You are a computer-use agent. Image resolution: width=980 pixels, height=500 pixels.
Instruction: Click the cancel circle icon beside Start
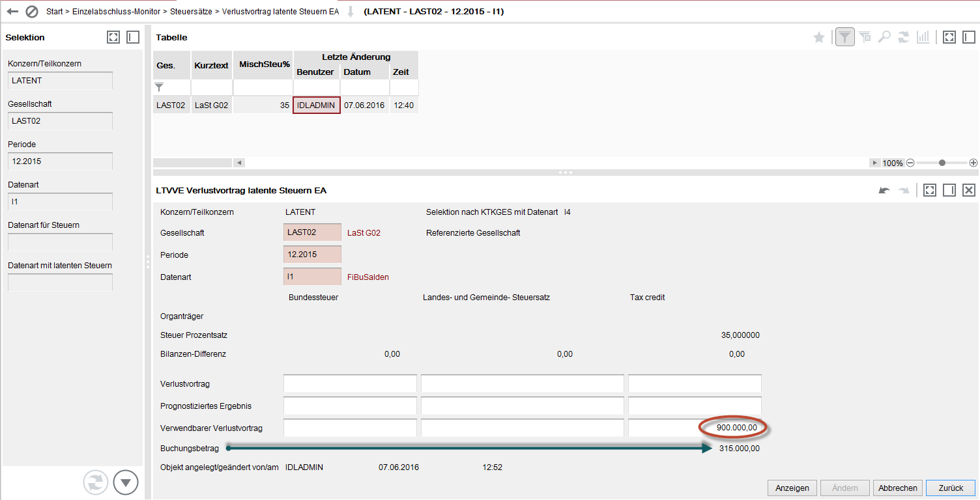coord(31,12)
